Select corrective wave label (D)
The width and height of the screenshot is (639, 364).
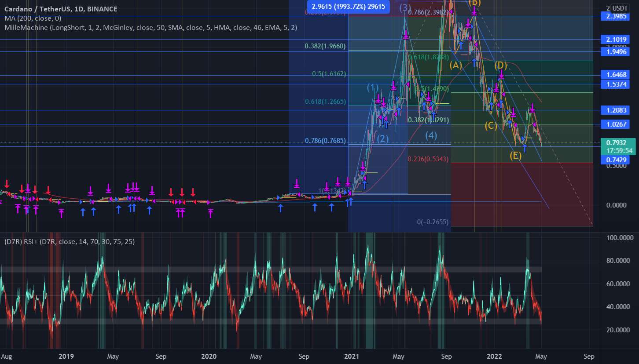coord(500,66)
